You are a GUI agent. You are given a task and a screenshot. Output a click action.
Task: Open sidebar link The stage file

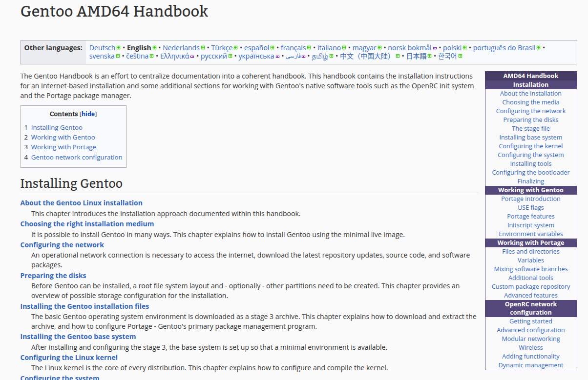[x=531, y=128]
